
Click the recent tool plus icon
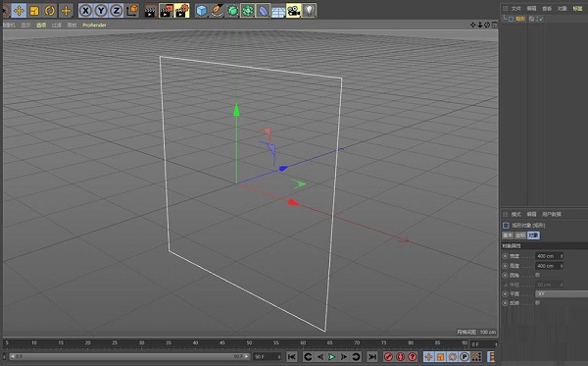click(66, 11)
